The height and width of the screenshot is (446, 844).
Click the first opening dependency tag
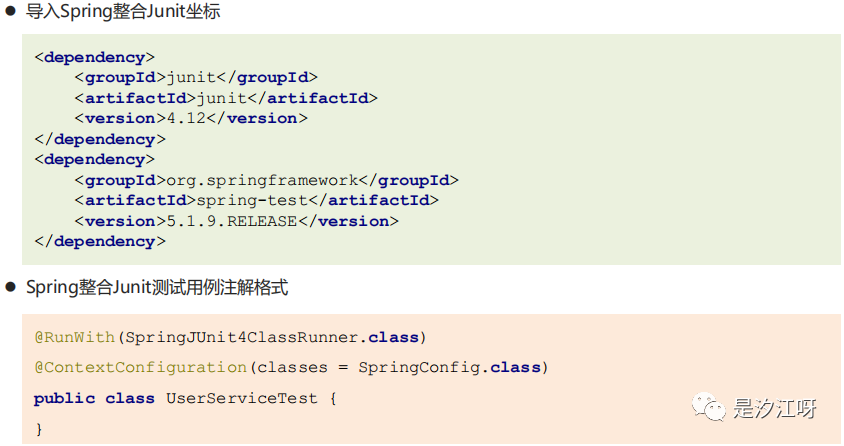click(95, 58)
